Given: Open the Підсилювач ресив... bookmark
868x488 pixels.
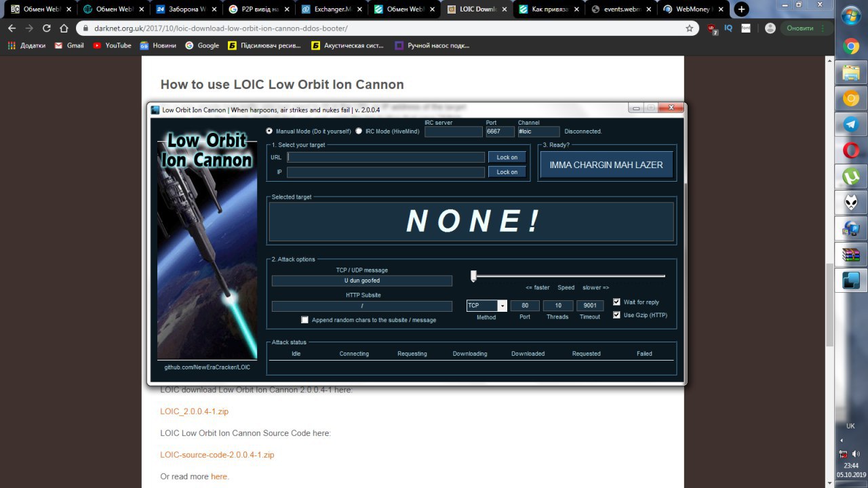Looking at the screenshot, I should click(266, 45).
